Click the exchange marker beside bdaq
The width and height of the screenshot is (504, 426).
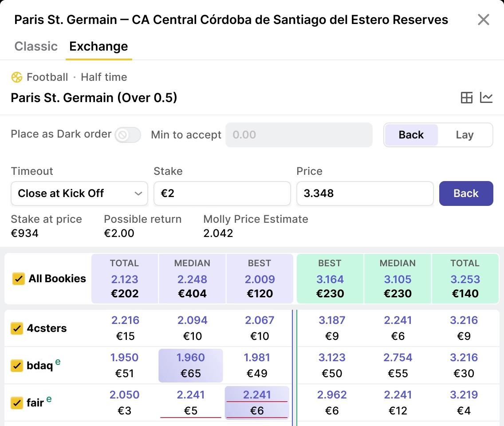tap(58, 362)
